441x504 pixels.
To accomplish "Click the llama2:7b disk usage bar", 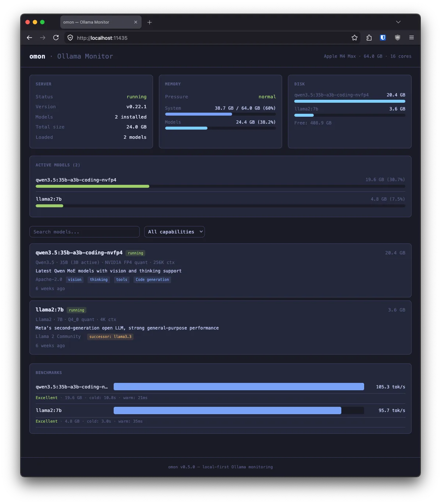I will (350, 115).
